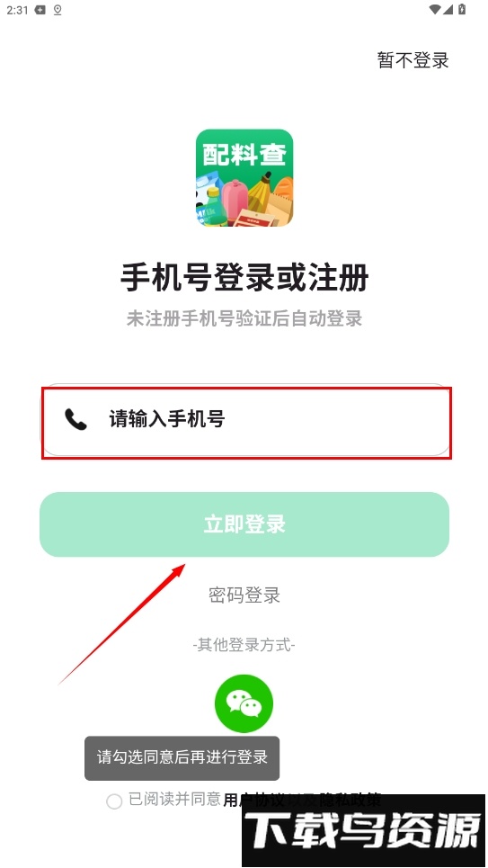Tap the 立即登录 login button
Image resolution: width=488 pixels, height=868 pixels.
click(x=244, y=524)
